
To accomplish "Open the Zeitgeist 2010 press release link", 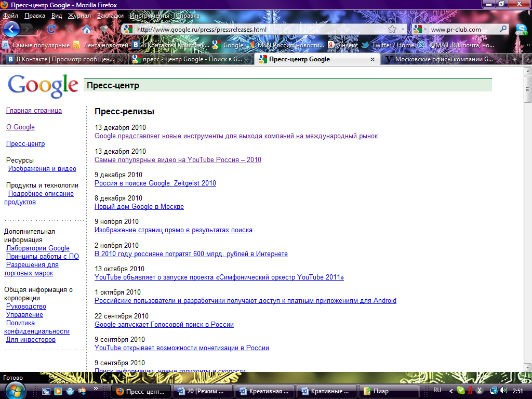I will click(x=155, y=183).
